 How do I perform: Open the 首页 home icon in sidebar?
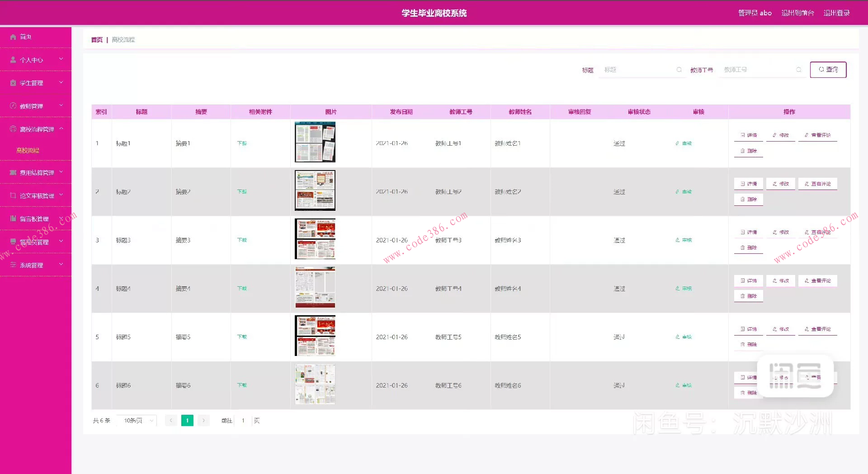click(13, 37)
